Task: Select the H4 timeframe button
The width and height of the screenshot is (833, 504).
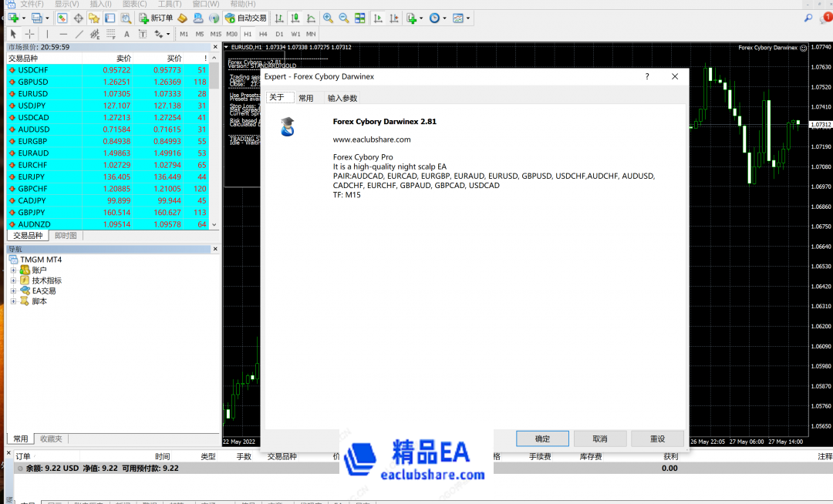Action: [261, 34]
